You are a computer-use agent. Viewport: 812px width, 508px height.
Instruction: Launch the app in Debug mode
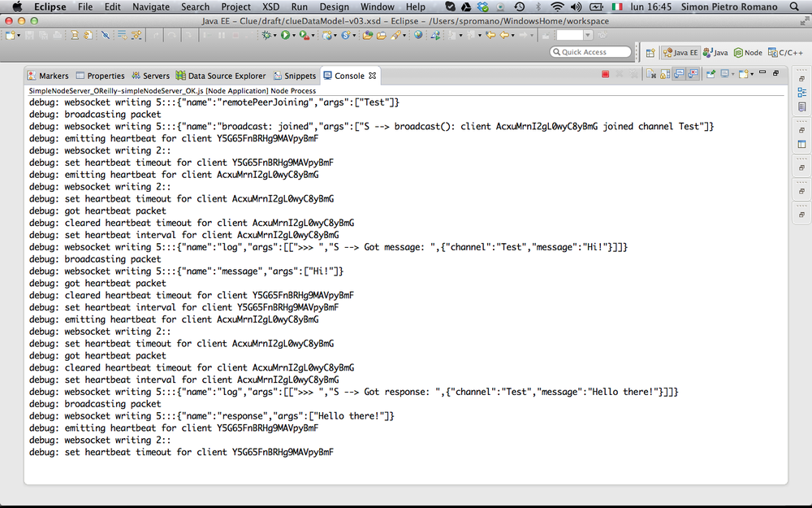pyautogui.click(x=266, y=36)
